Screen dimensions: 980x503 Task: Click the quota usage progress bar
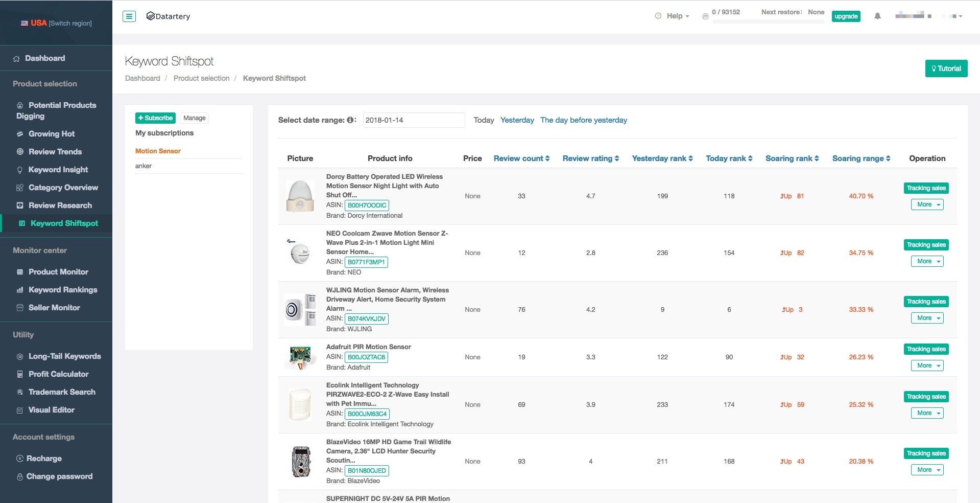pyautogui.click(x=768, y=21)
